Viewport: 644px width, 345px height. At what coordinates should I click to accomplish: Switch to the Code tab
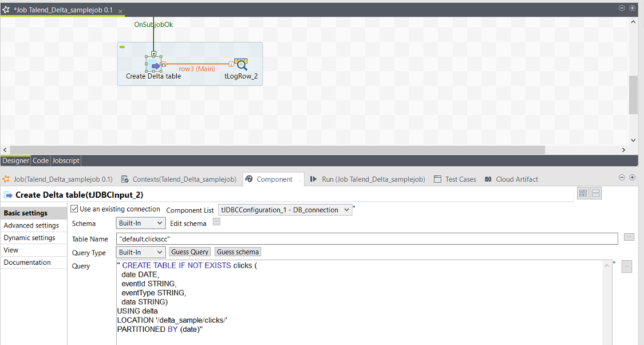pos(41,160)
